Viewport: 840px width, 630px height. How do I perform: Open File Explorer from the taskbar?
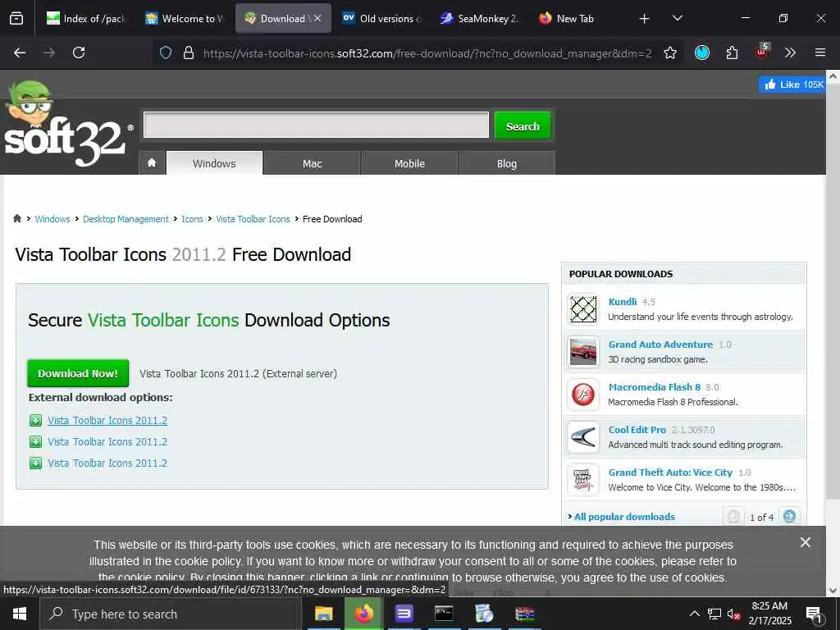point(323,614)
